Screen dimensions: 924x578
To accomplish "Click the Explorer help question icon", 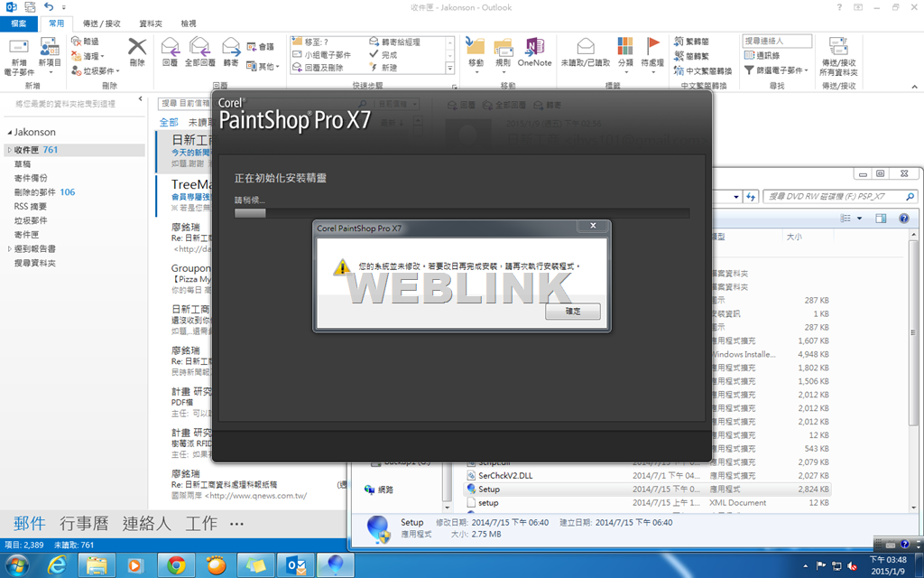I will 904,219.
